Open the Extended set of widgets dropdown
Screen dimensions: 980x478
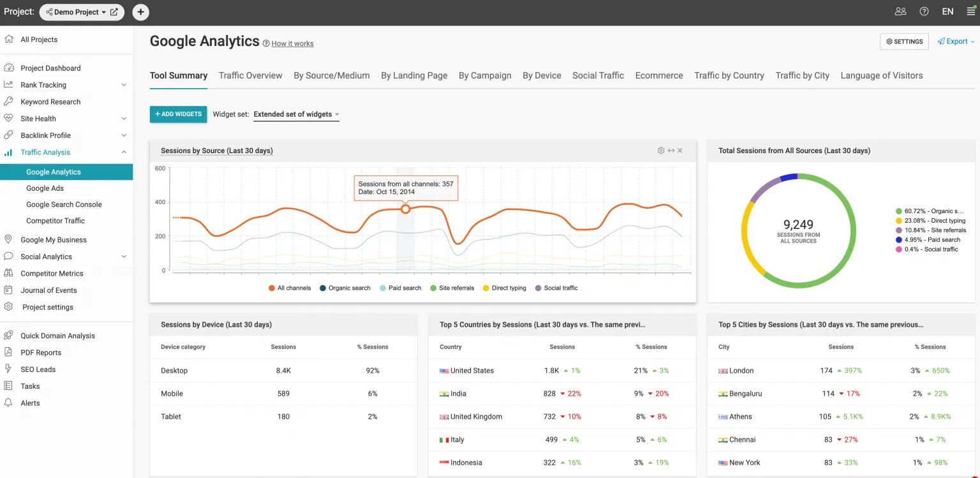click(x=296, y=114)
